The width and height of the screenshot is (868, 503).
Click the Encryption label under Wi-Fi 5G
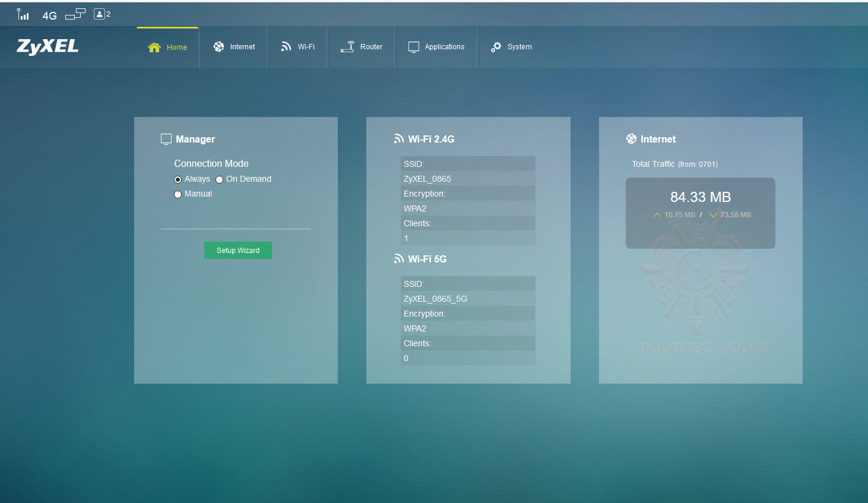pos(425,314)
